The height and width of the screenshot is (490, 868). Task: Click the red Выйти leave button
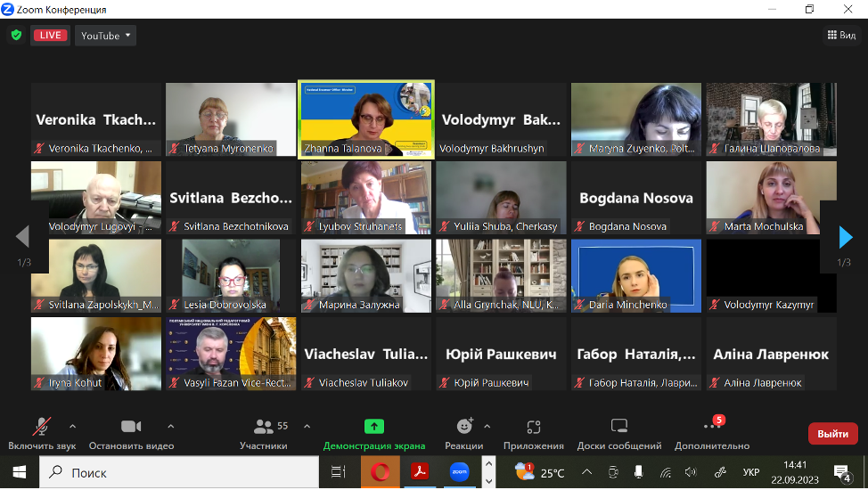(x=832, y=434)
